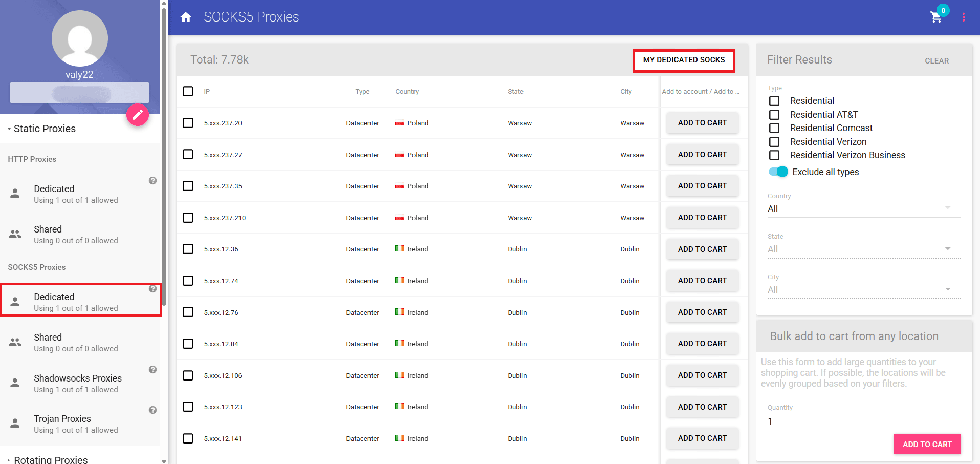Open Shadowsocks Proxies in the sidebar
The image size is (980, 464).
point(77,384)
